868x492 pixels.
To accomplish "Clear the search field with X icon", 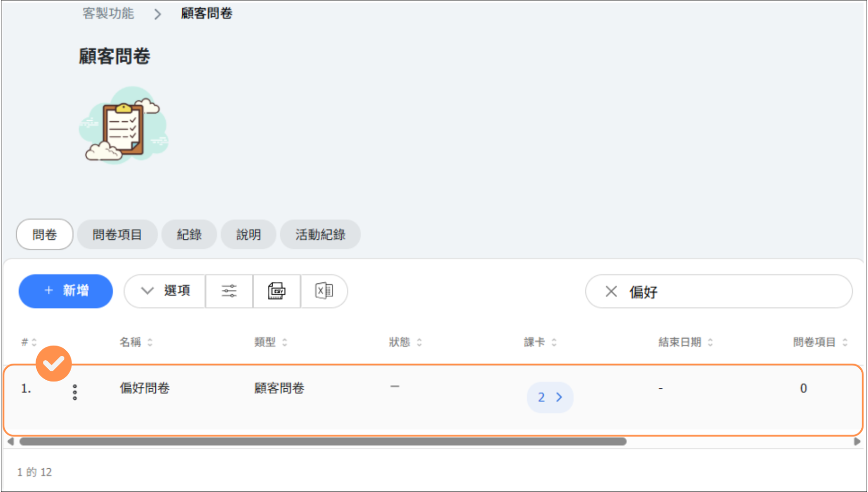I will [x=611, y=292].
